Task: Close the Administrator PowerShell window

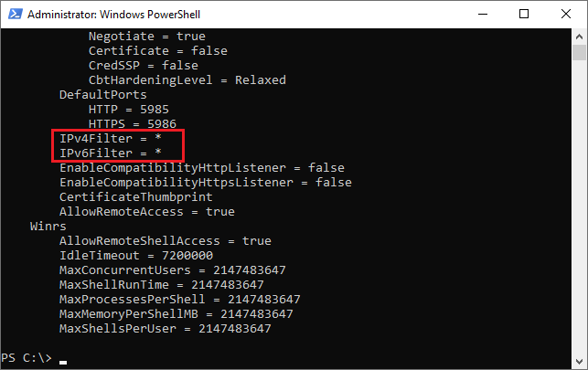Action: [x=565, y=15]
